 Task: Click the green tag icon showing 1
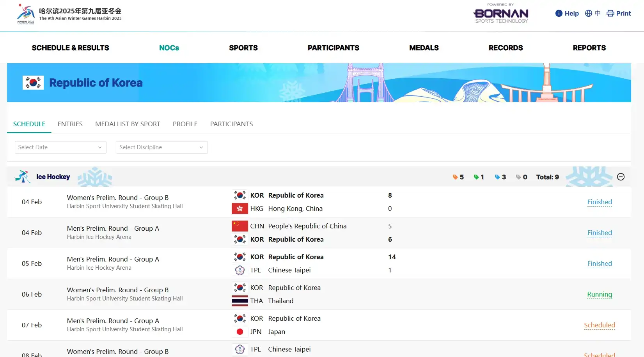click(476, 177)
